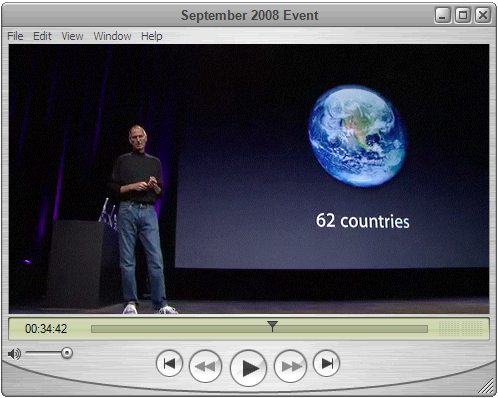Mute audio with the speaker icon
This screenshot has height=398, width=498.
[x=14, y=354]
